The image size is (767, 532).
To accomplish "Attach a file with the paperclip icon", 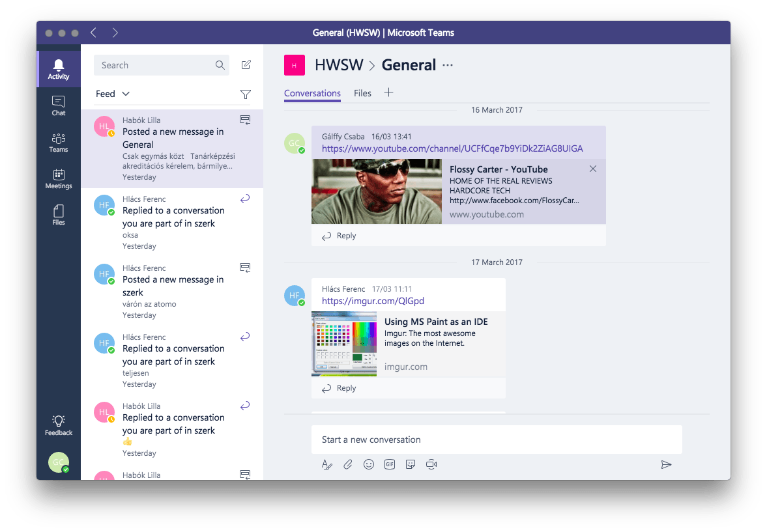I will pos(348,464).
